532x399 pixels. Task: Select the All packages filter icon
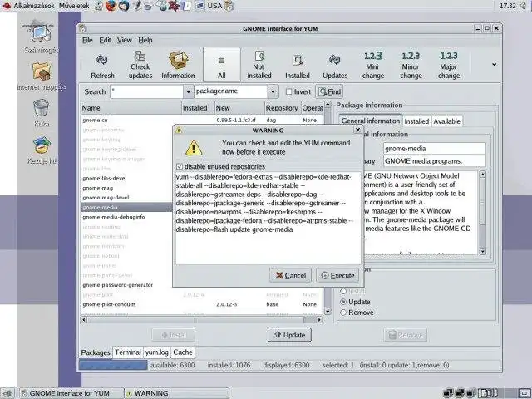(x=222, y=65)
